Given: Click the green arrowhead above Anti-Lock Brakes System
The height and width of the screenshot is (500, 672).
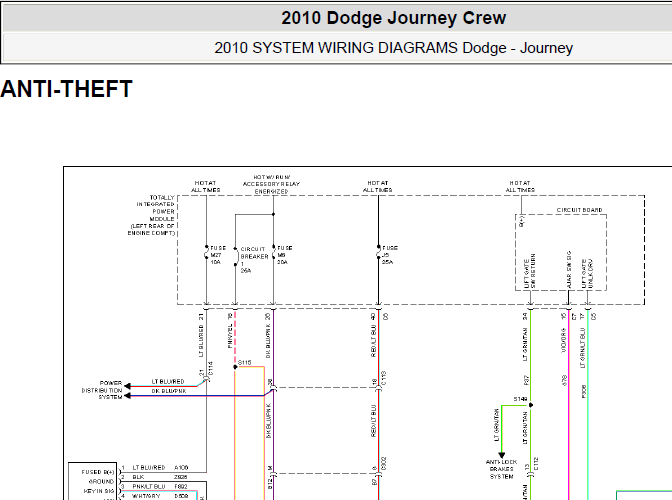Looking at the screenshot, I should 501,455.
